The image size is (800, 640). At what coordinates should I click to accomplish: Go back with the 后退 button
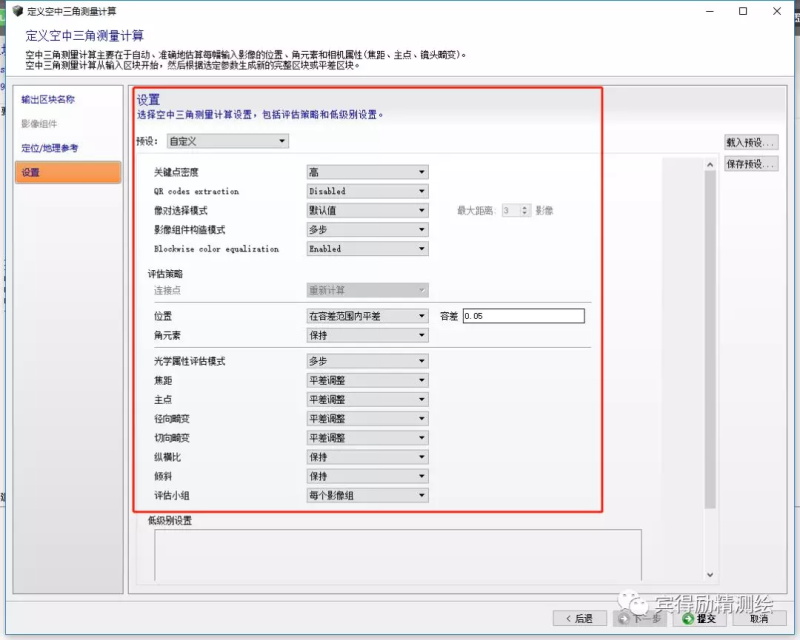pyautogui.click(x=580, y=619)
